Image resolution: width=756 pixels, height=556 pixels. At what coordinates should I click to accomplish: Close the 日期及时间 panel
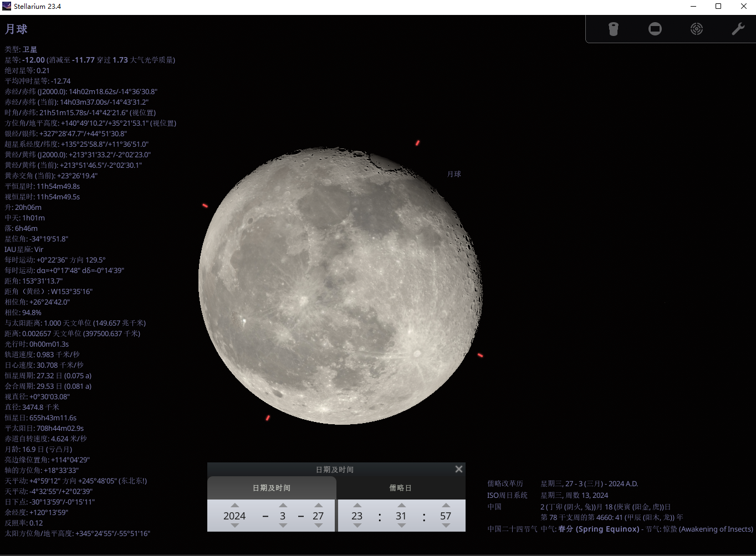(x=458, y=469)
